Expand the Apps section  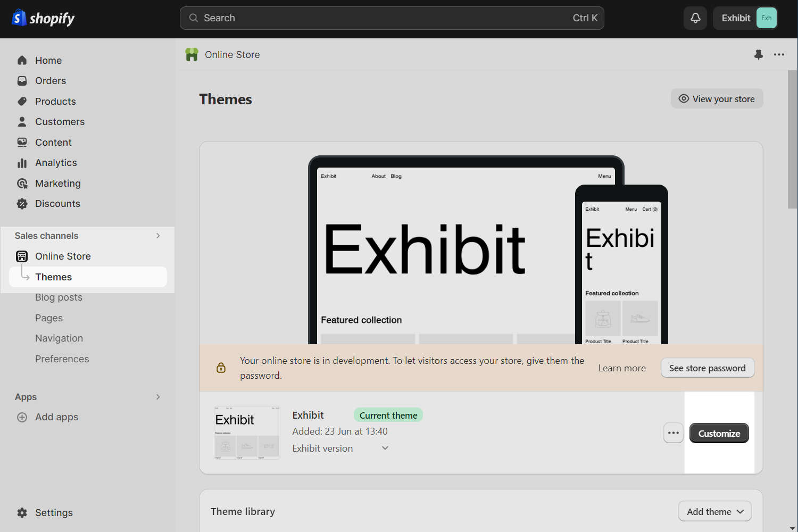(x=158, y=397)
